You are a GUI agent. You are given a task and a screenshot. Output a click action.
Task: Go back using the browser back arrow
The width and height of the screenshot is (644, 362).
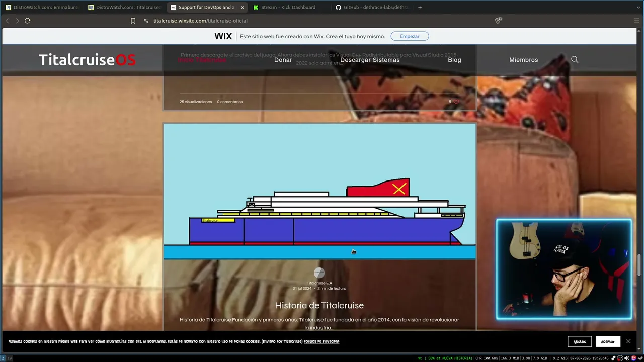[8, 21]
